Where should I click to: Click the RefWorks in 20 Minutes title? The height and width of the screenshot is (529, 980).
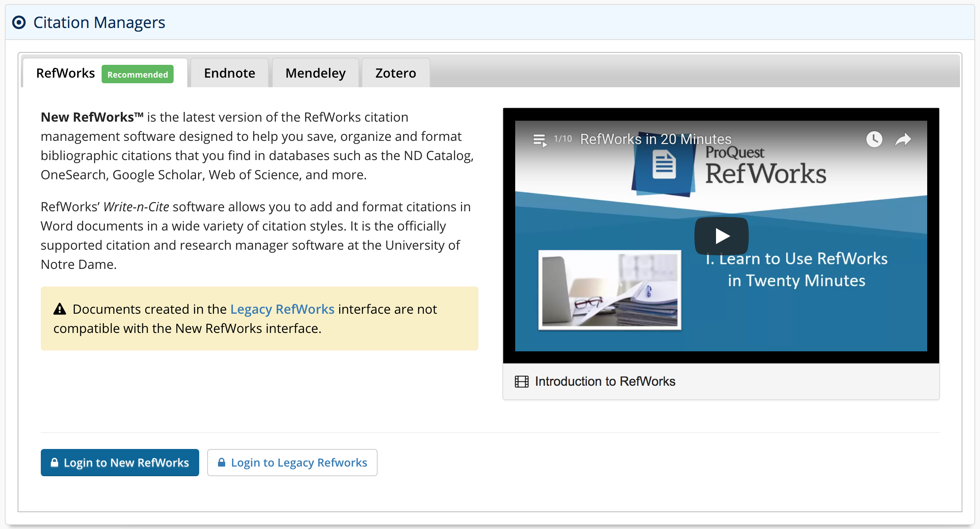click(x=656, y=139)
